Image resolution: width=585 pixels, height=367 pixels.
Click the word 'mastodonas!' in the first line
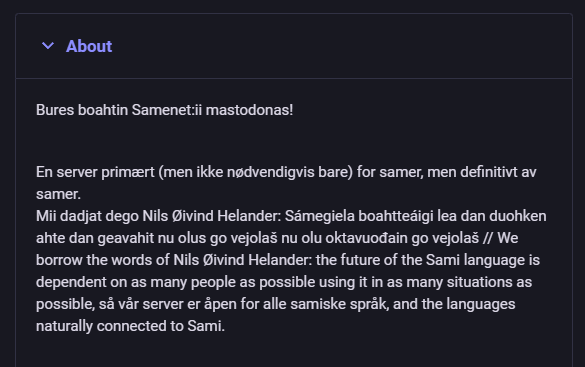[x=249, y=110]
